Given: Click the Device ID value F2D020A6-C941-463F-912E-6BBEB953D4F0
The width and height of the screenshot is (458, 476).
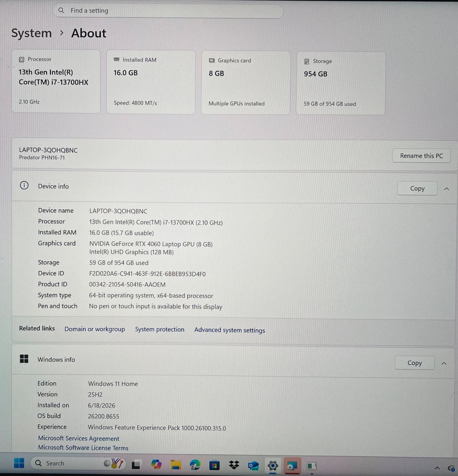Looking at the screenshot, I should [x=148, y=274].
